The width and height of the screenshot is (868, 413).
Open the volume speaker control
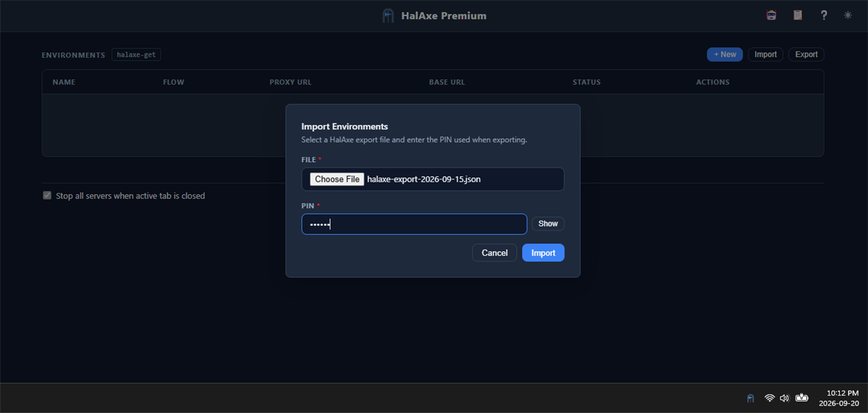[x=784, y=398]
